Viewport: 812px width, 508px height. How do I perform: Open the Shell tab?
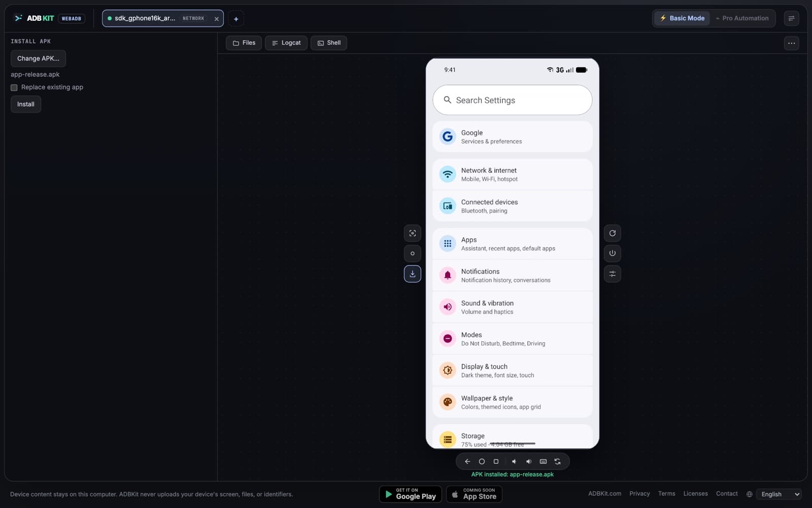329,43
